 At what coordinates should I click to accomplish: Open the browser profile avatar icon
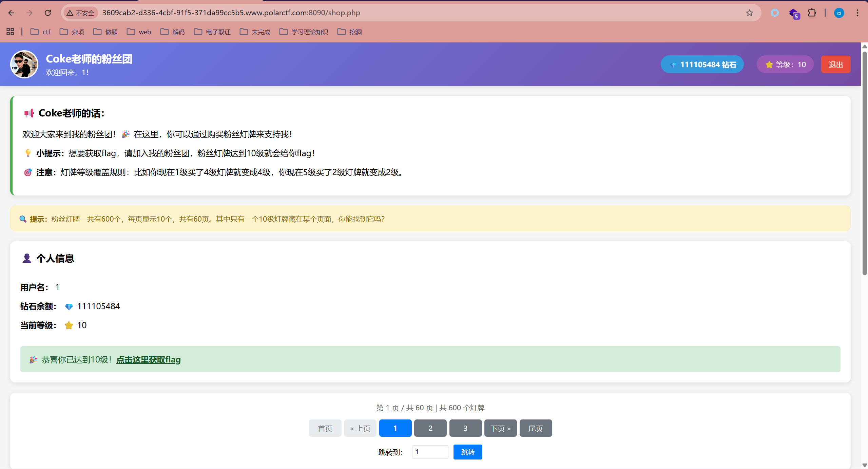(839, 13)
